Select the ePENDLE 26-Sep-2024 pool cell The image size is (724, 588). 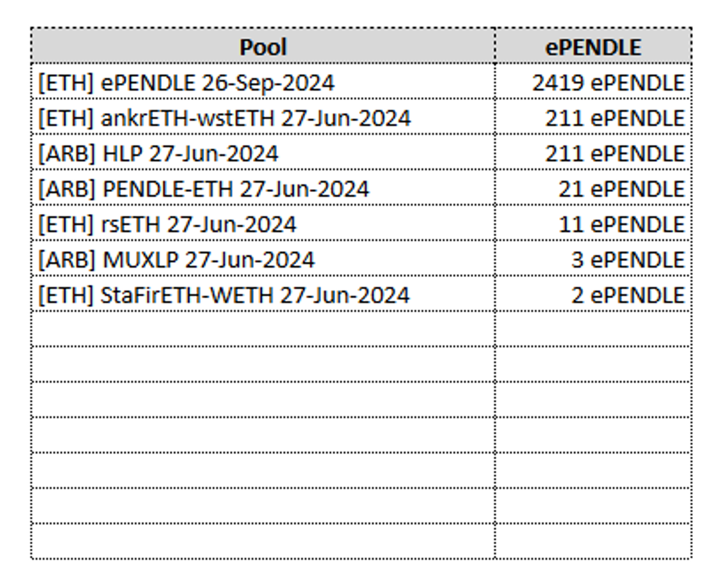(186, 83)
